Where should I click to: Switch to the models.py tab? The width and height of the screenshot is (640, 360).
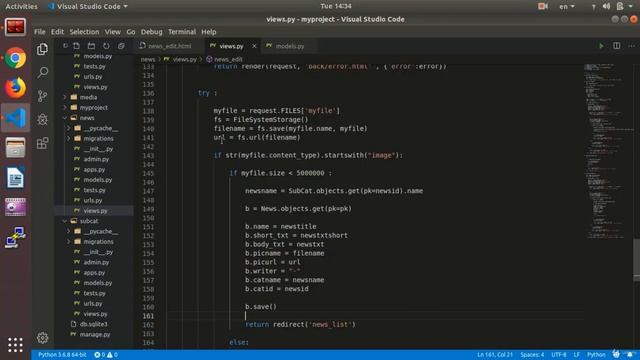(290, 46)
